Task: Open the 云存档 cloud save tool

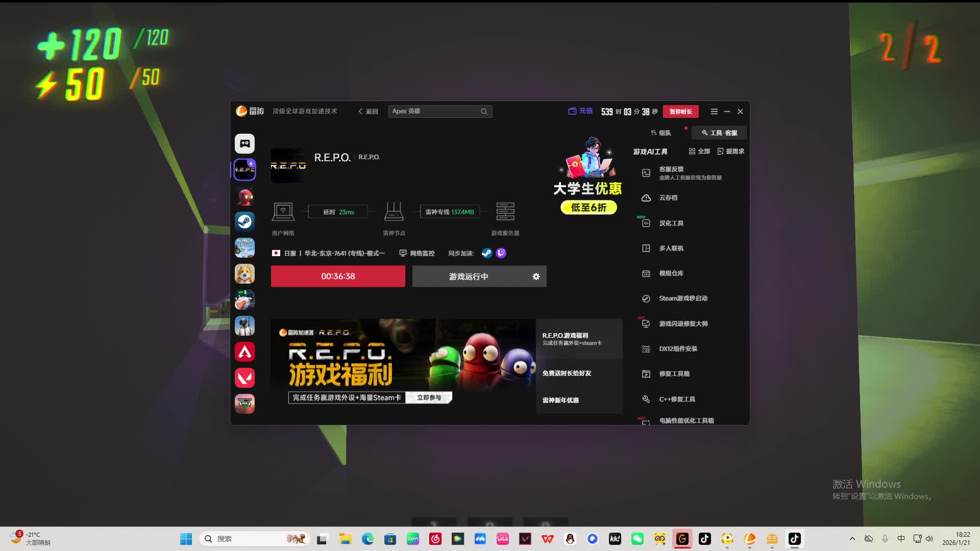Action: (x=668, y=198)
